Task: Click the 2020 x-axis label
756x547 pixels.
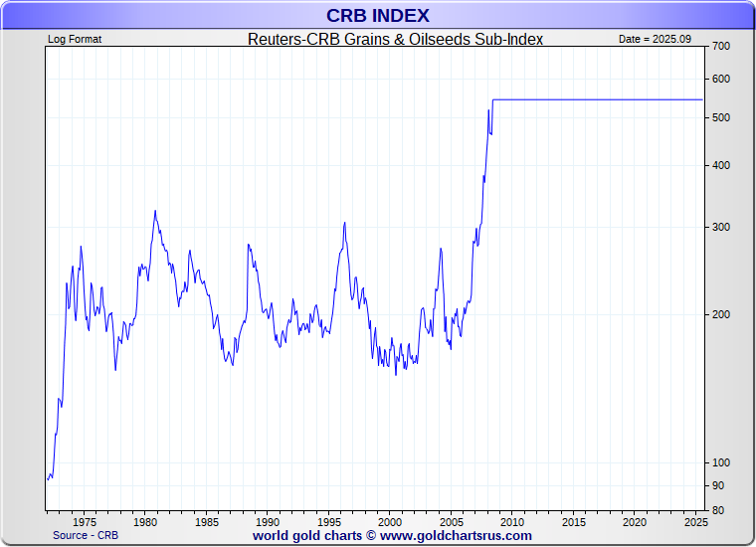Action: (635, 522)
